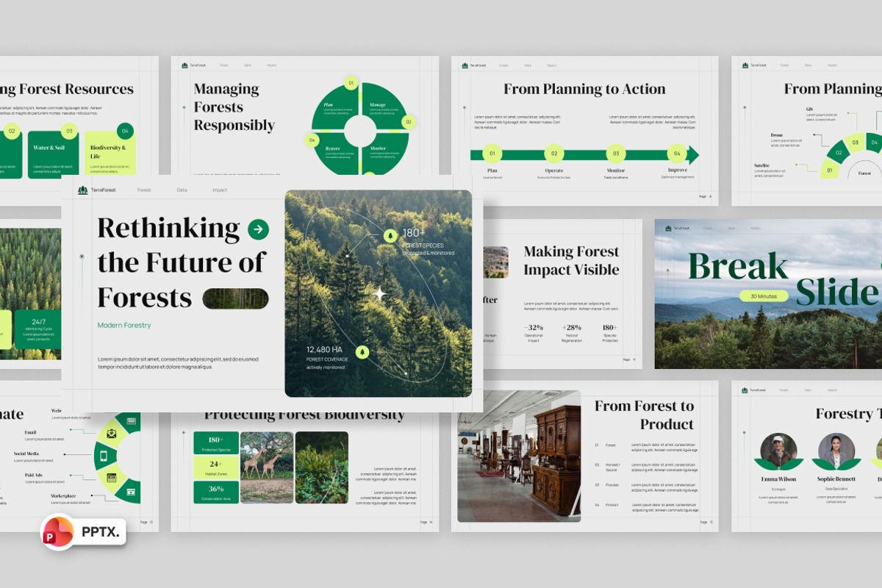Click the Improve label under the arrow

pyautogui.click(x=677, y=171)
